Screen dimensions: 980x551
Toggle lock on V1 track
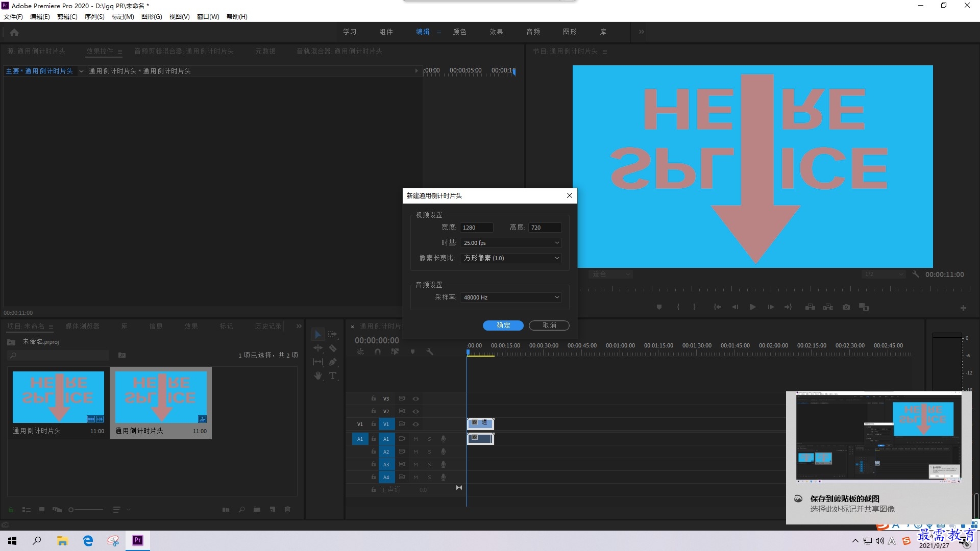[374, 424]
